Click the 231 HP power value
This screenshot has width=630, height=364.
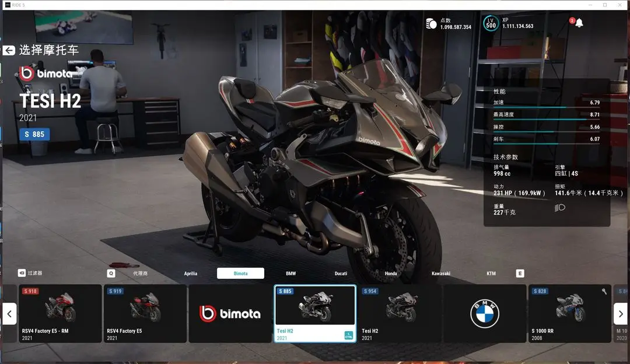click(519, 193)
